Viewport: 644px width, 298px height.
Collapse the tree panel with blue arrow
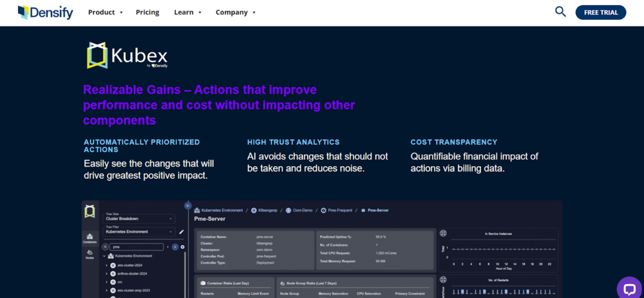[x=188, y=206]
